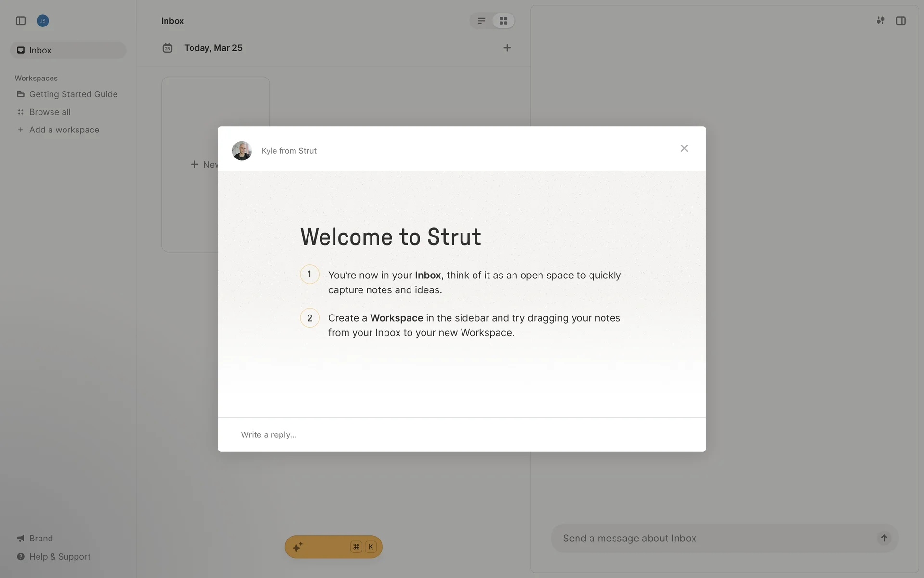
Task: Toggle the left sidebar panel icon
Action: tap(21, 21)
